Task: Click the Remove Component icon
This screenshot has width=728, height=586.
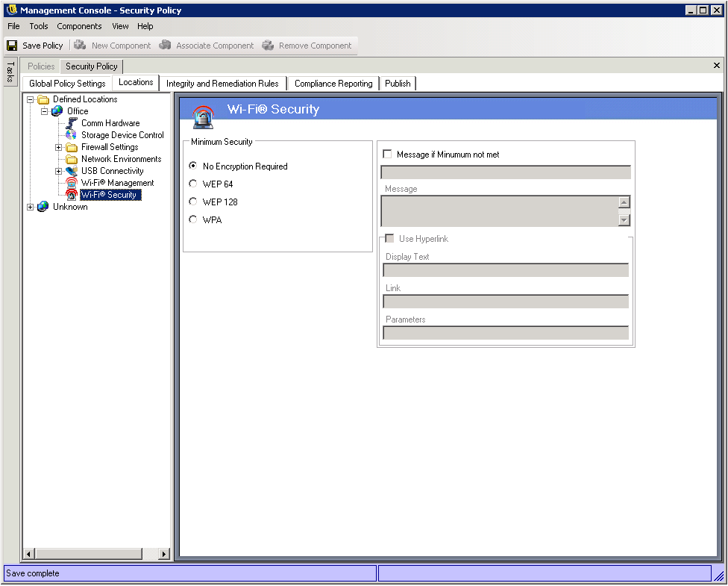Action: pyautogui.click(x=268, y=45)
